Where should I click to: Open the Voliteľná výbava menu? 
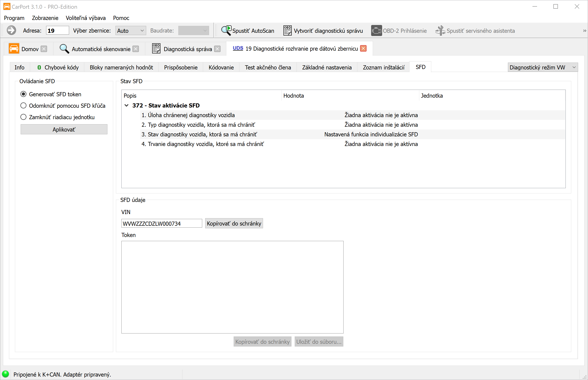[85, 18]
